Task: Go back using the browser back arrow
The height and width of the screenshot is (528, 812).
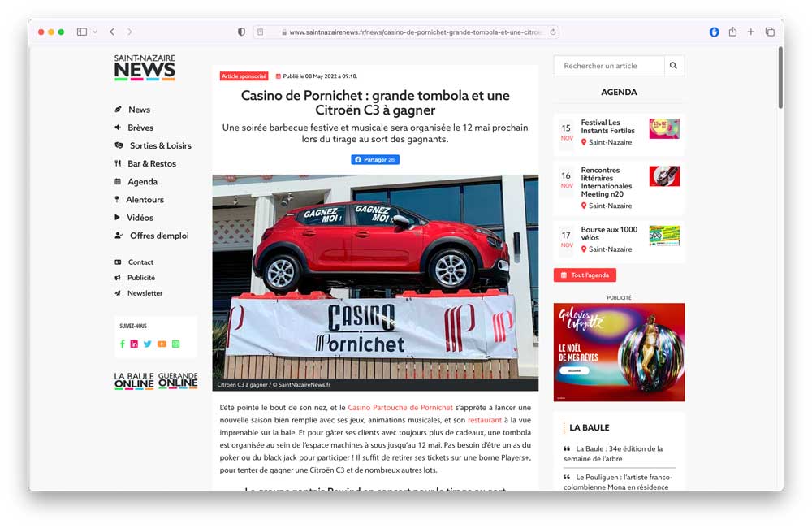Action: click(112, 31)
